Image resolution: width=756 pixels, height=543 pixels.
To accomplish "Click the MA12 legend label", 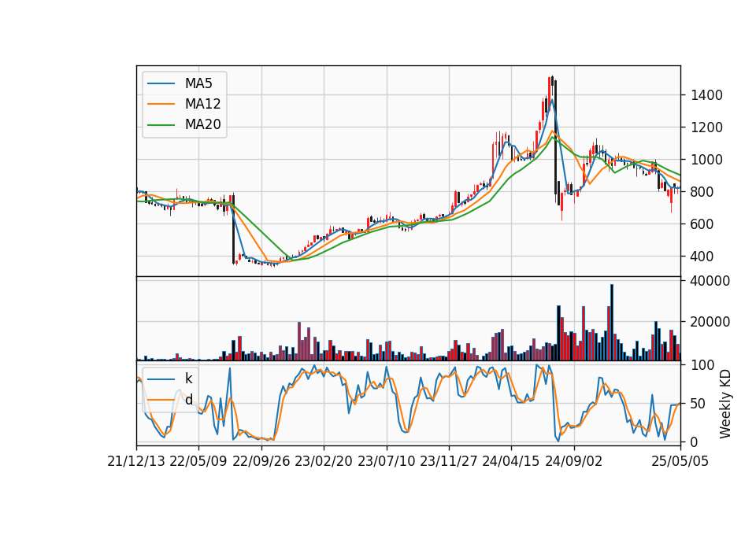I will coord(202,104).
